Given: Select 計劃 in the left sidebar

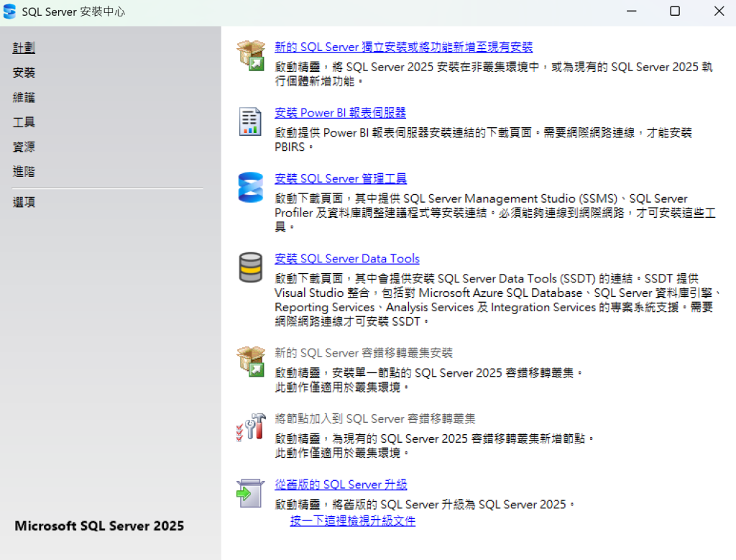Looking at the screenshot, I should click(x=24, y=48).
